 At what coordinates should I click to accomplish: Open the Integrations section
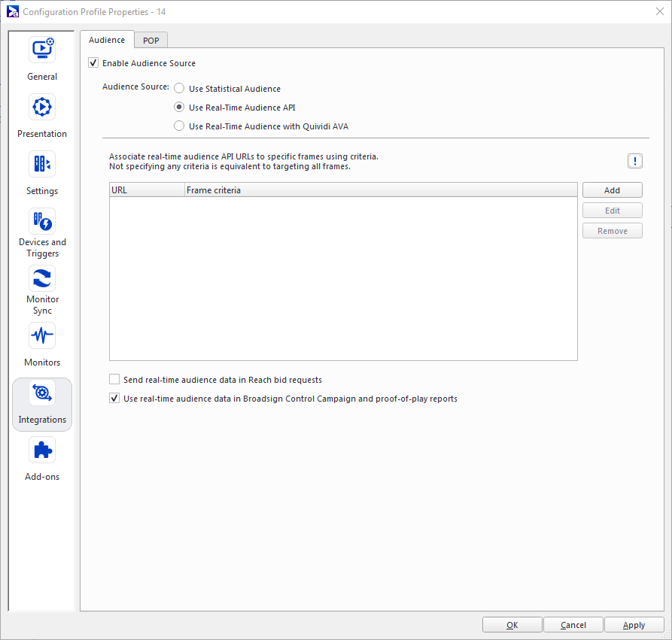(42, 393)
